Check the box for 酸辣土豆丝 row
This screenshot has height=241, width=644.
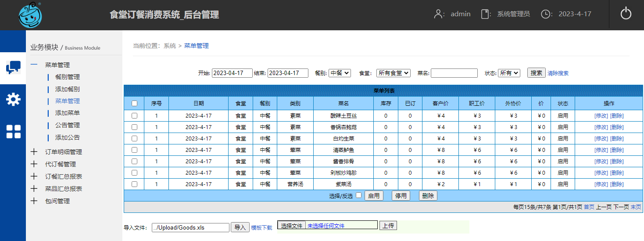[134, 115]
